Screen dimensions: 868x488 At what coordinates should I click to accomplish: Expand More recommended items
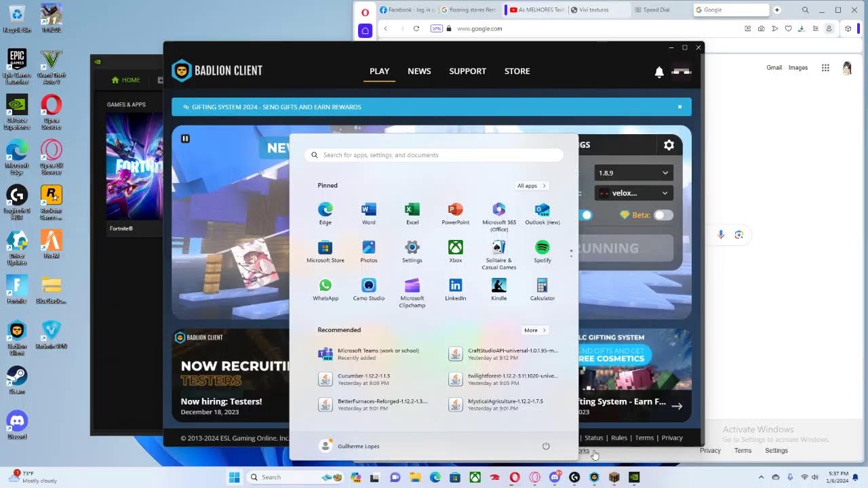[x=534, y=330]
